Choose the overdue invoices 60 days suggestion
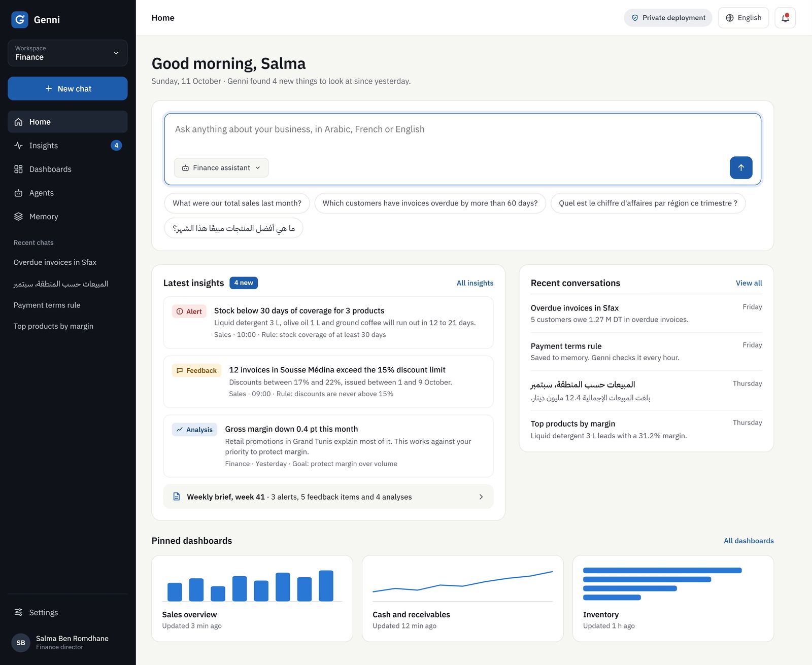The width and height of the screenshot is (812, 665). (430, 203)
